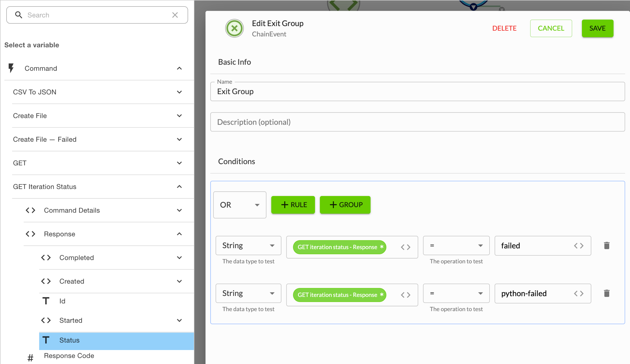Add a new group with + GROUP
Image resolution: width=630 pixels, height=364 pixels.
[345, 205]
